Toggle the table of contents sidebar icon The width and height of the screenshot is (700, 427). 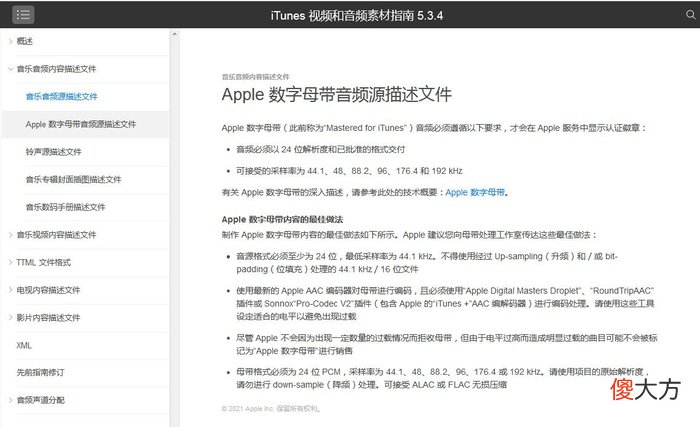pos(23,15)
